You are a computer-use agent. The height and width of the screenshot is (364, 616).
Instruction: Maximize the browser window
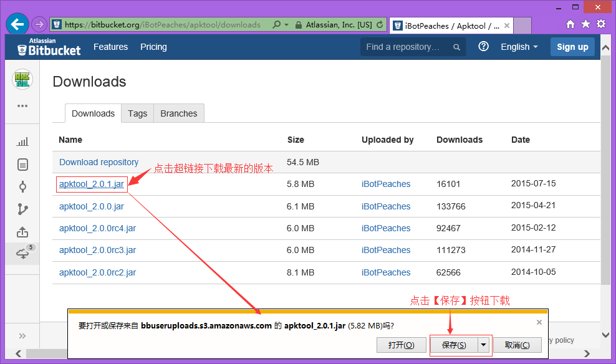[575, 7]
